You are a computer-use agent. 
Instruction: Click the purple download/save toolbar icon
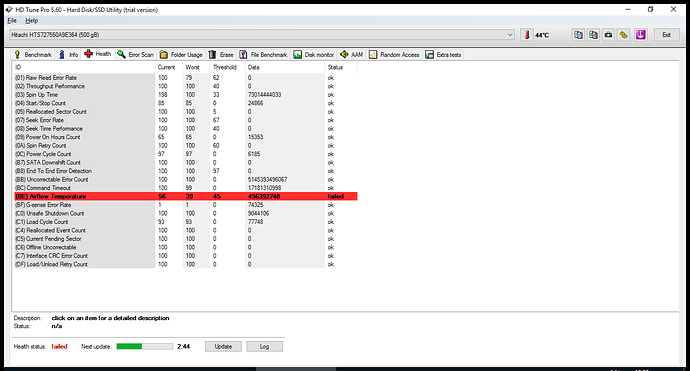pos(640,35)
